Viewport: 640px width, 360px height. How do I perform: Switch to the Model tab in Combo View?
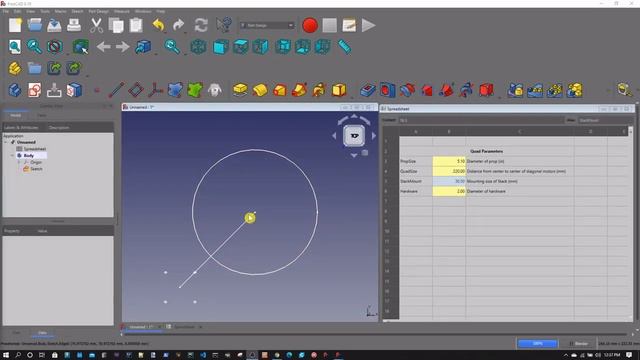[16, 116]
